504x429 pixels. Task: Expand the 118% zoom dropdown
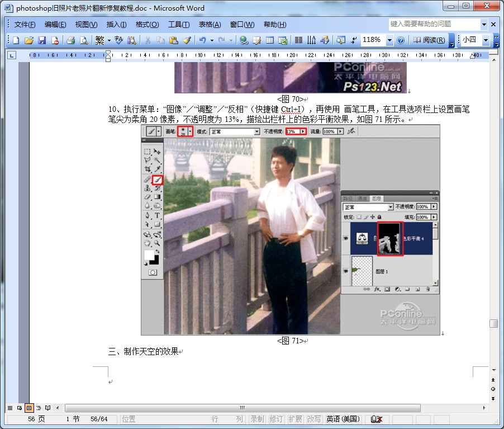click(x=390, y=40)
